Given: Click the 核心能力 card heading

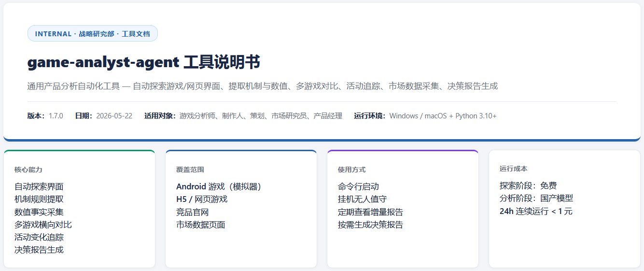Looking at the screenshot, I should point(28,170).
